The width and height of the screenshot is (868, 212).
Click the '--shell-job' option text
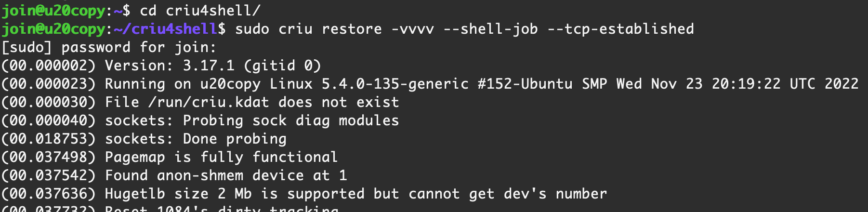[490, 29]
